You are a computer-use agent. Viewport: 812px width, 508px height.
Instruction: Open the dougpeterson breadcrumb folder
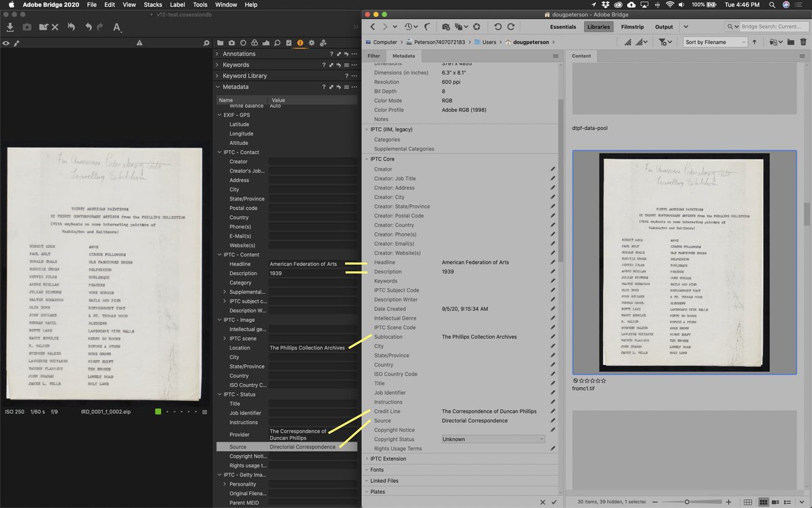[531, 41]
